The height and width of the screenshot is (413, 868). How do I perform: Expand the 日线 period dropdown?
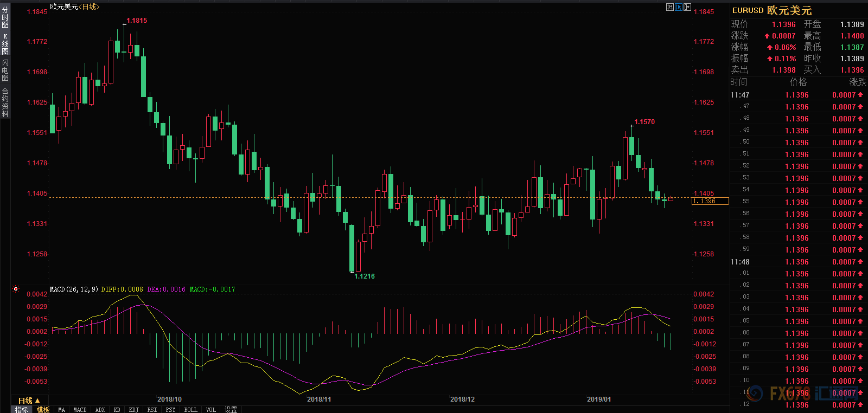coord(29,401)
